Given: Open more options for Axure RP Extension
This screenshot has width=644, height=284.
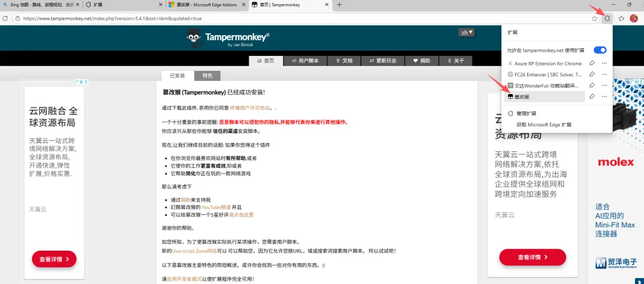Looking at the screenshot, I should click(x=604, y=64).
